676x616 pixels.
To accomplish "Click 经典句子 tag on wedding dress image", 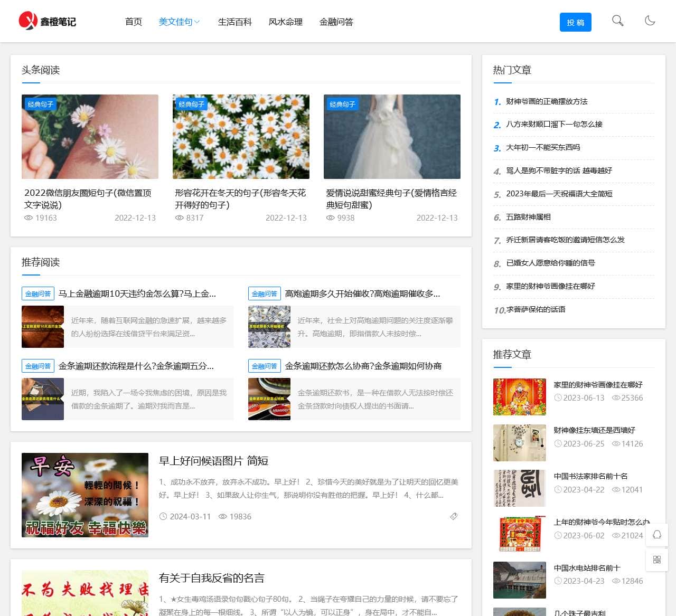I will pyautogui.click(x=343, y=105).
